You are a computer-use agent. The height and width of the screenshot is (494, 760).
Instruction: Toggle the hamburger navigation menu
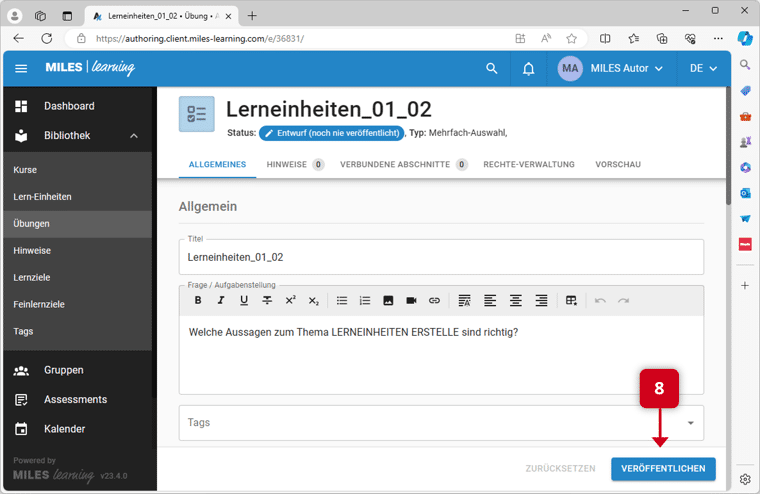point(21,68)
